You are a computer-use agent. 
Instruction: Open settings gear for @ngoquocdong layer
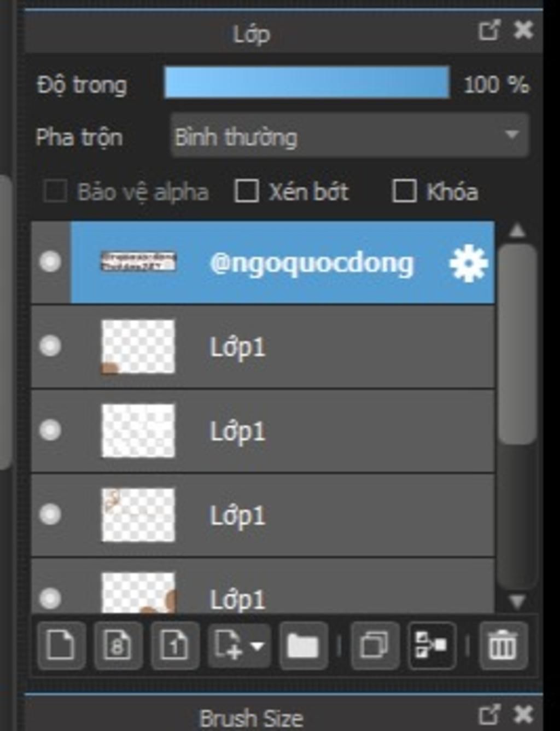coord(468,264)
